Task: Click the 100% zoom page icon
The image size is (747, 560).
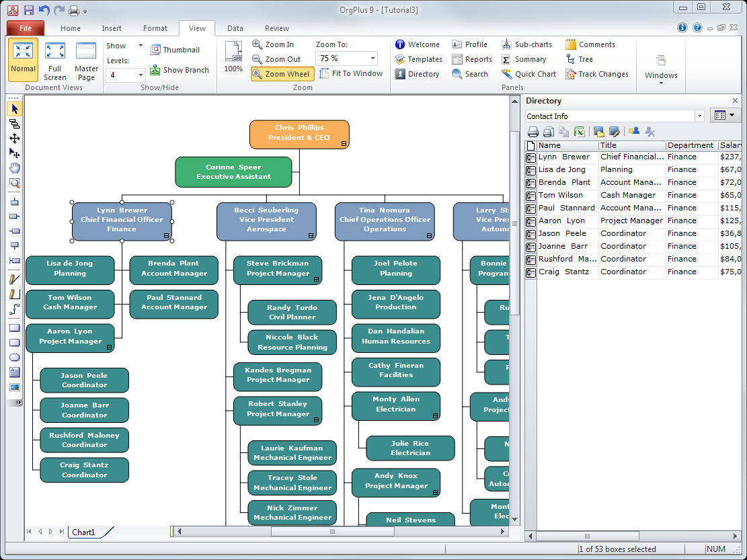Action: (x=233, y=57)
